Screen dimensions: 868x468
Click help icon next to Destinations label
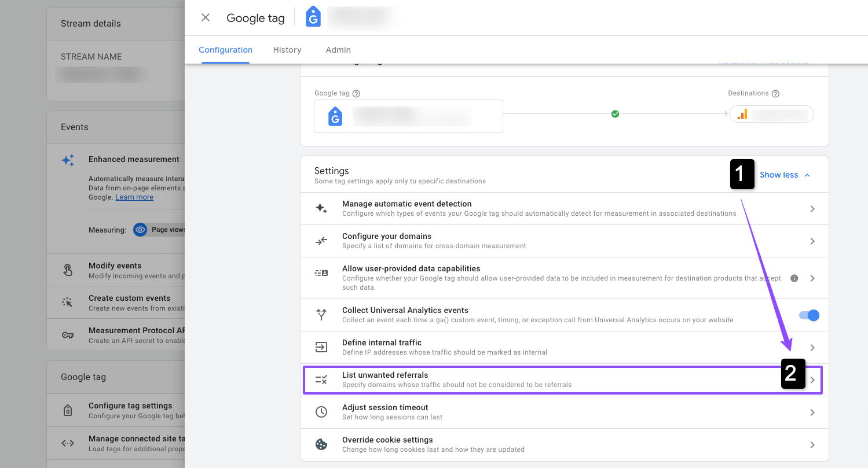(x=775, y=93)
